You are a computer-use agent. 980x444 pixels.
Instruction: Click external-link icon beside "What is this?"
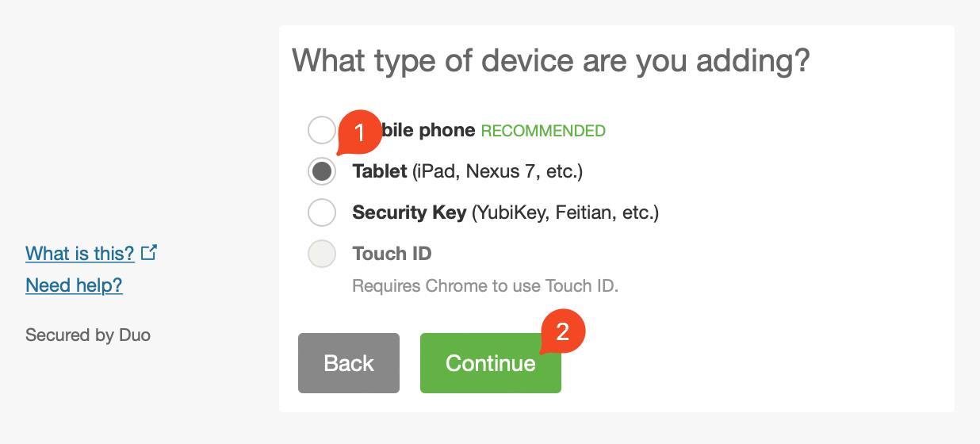click(149, 253)
